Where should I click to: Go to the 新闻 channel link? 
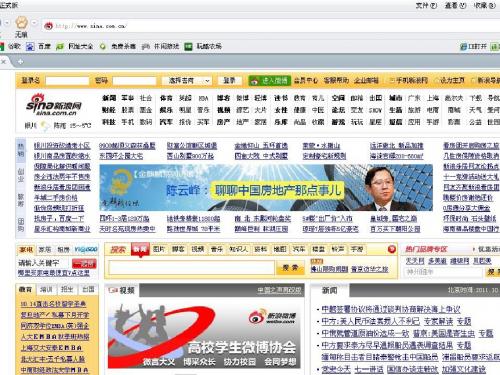[x=109, y=98]
